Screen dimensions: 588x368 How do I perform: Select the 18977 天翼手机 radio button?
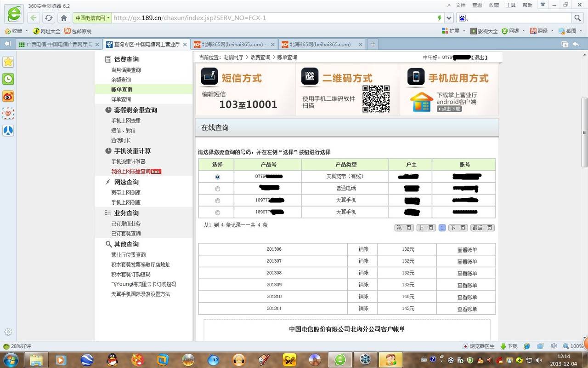coord(217,201)
